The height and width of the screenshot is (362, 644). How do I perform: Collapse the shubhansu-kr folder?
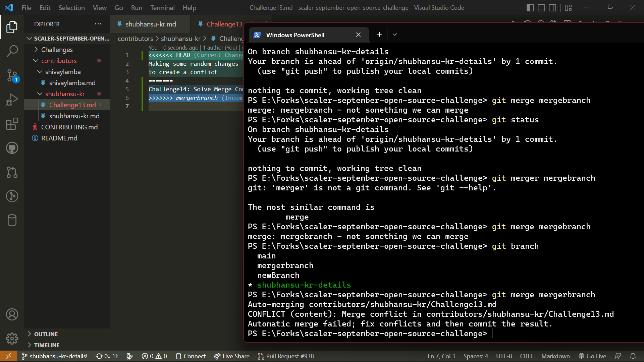pos(40,94)
